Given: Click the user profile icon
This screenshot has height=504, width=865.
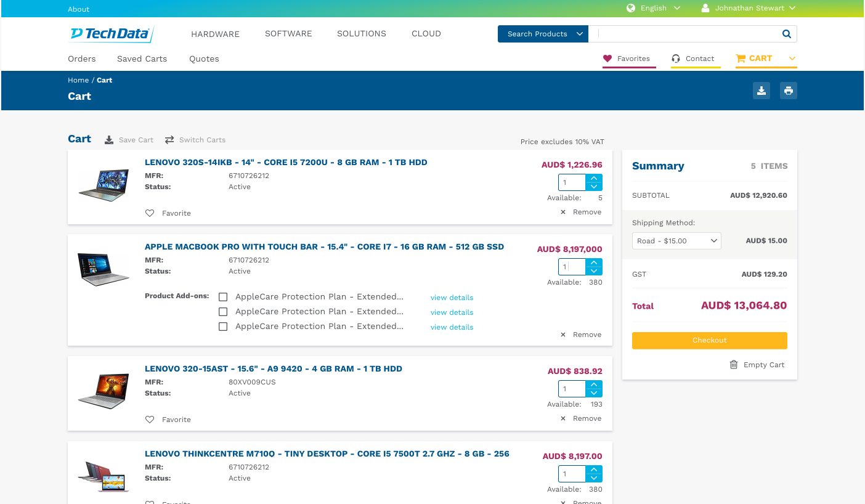Looking at the screenshot, I should point(705,8).
